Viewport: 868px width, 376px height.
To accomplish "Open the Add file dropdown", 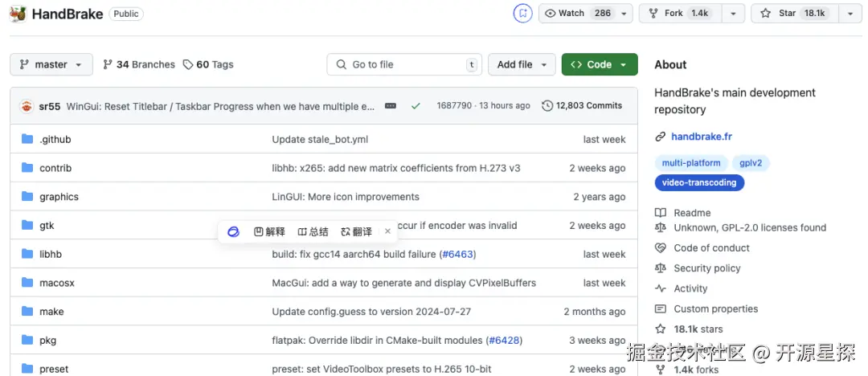I will coord(522,64).
